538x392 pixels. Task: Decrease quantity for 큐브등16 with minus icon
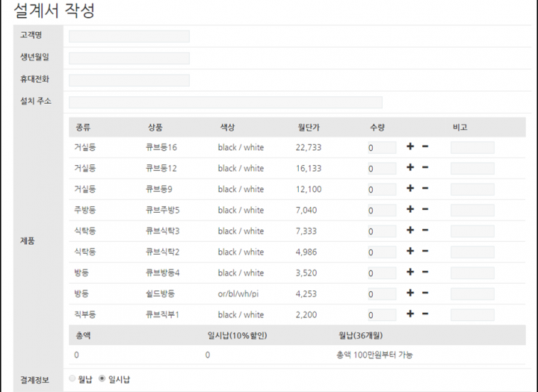425,147
